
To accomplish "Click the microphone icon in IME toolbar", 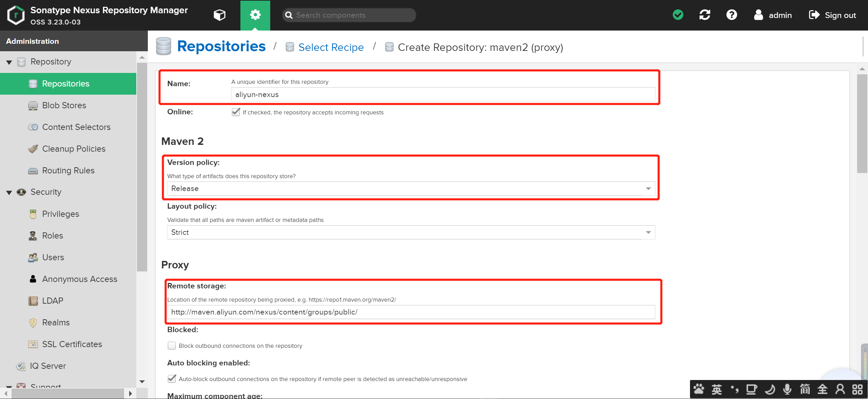I will (x=787, y=389).
